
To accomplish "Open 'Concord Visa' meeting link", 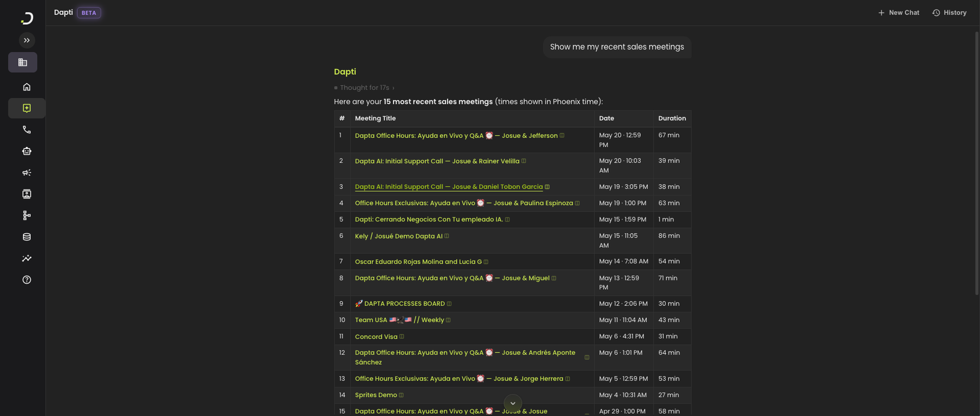I will click(x=376, y=337).
